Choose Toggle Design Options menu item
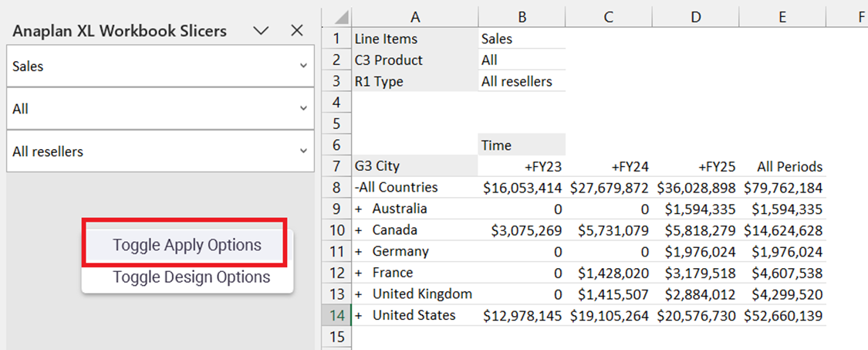This screenshot has height=350, width=868. click(x=191, y=277)
